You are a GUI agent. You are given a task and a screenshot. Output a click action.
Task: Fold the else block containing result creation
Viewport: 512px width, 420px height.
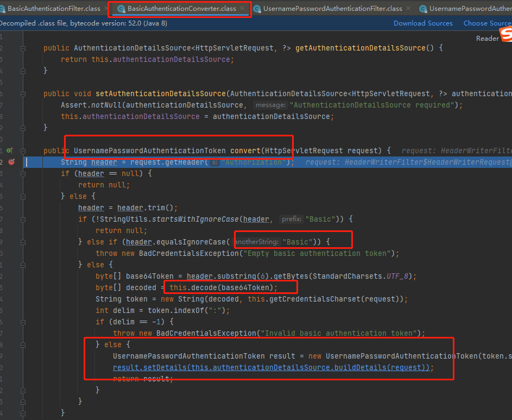(x=23, y=345)
